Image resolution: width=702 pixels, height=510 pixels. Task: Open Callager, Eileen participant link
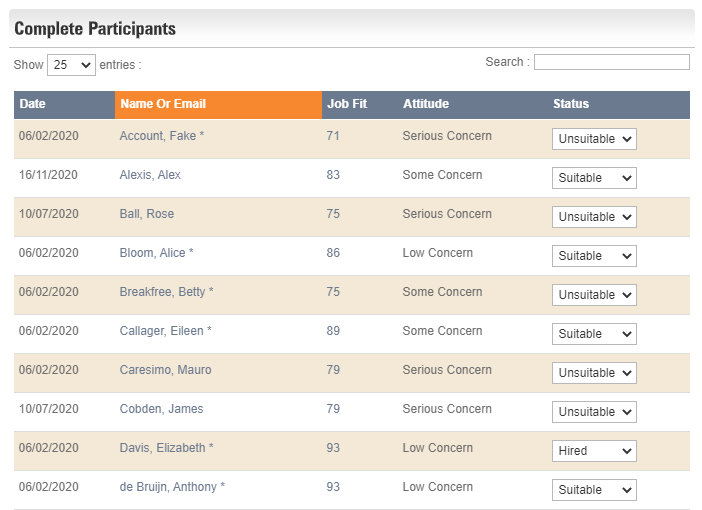point(161,331)
